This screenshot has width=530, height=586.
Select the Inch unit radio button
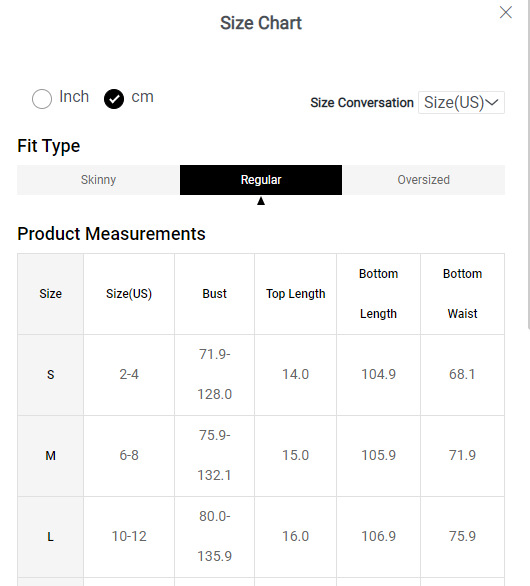[42, 99]
